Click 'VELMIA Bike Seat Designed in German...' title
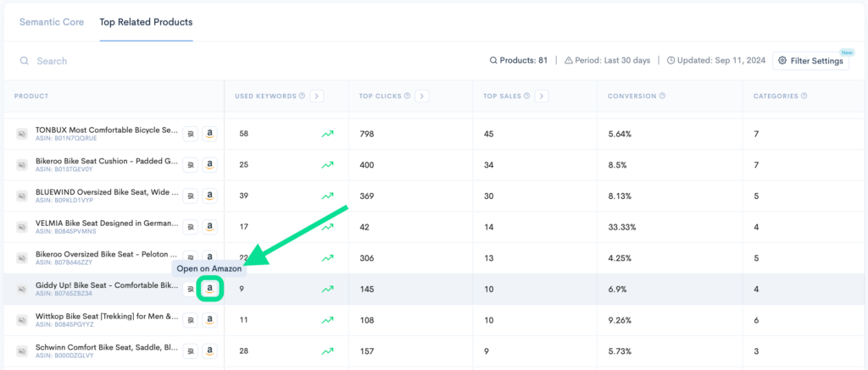 coord(107,223)
